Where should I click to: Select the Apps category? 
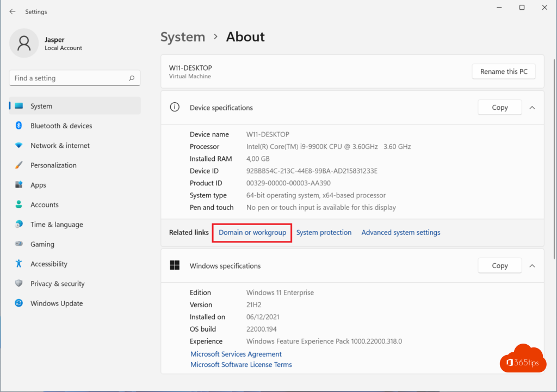pyautogui.click(x=75, y=185)
